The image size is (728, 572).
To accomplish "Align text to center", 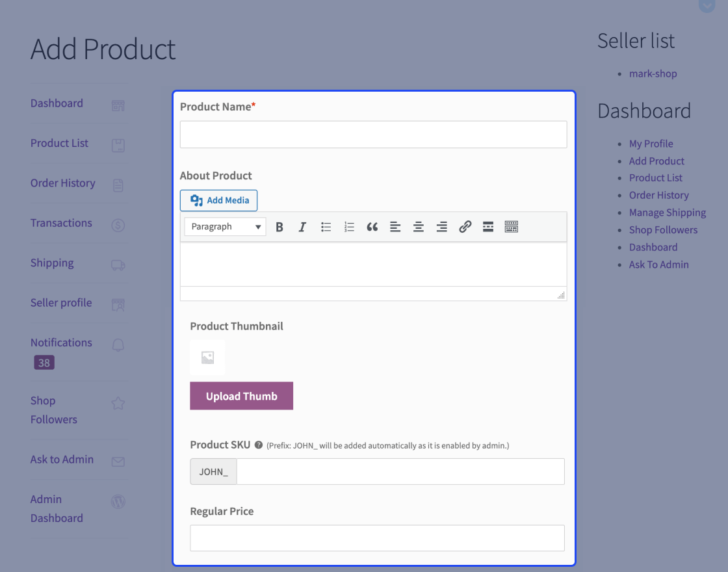I will pyautogui.click(x=418, y=226).
